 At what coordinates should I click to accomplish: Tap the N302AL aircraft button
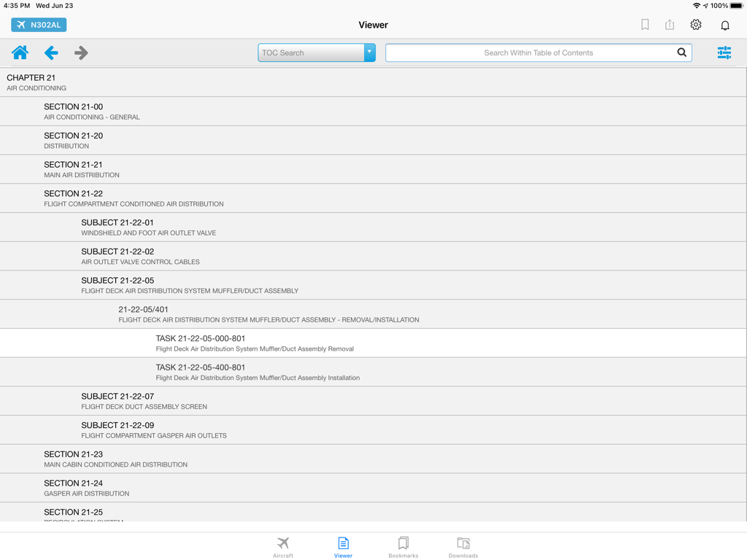(x=37, y=24)
